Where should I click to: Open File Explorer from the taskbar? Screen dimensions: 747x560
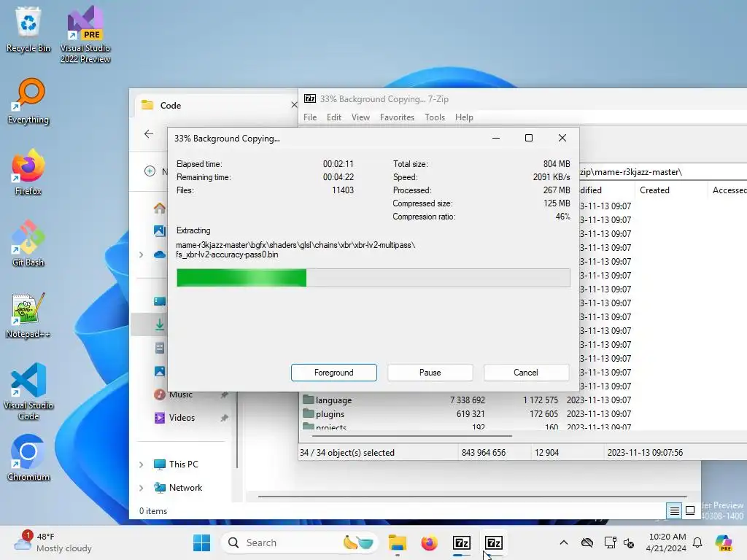tap(398, 542)
